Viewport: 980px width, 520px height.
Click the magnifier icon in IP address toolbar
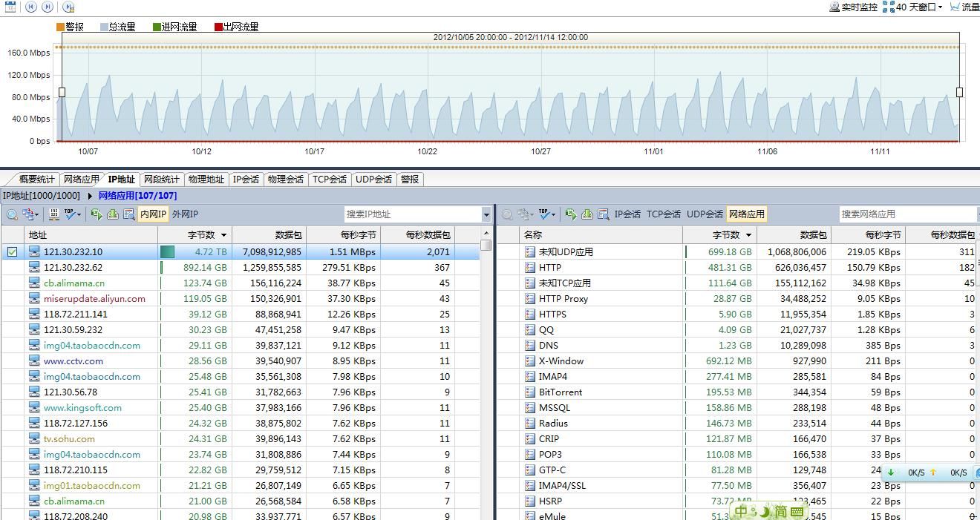(12, 214)
